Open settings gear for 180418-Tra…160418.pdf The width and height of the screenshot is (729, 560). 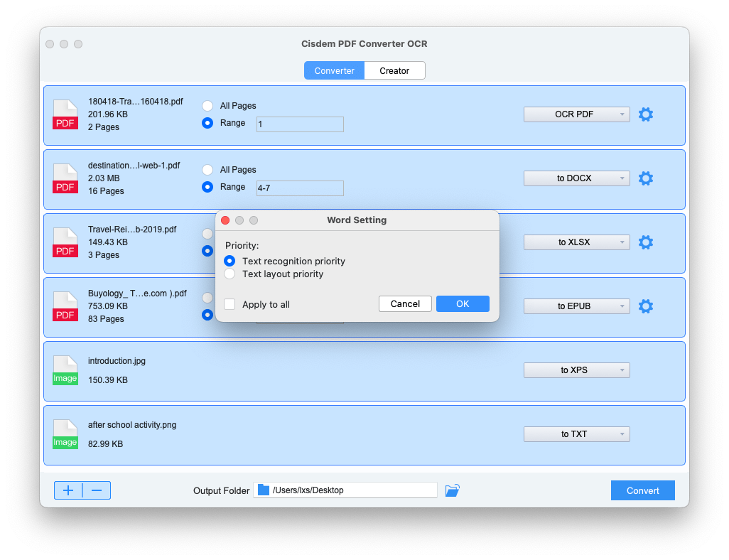click(646, 114)
